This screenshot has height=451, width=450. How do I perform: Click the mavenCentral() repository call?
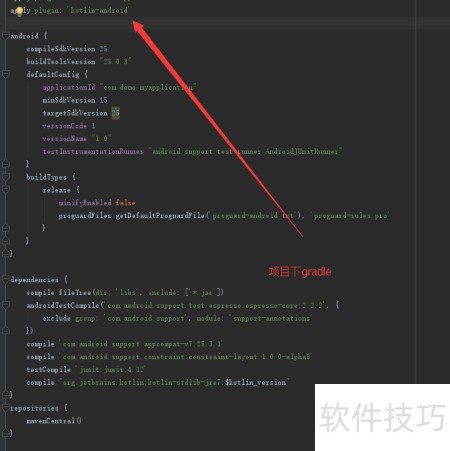[54, 421]
